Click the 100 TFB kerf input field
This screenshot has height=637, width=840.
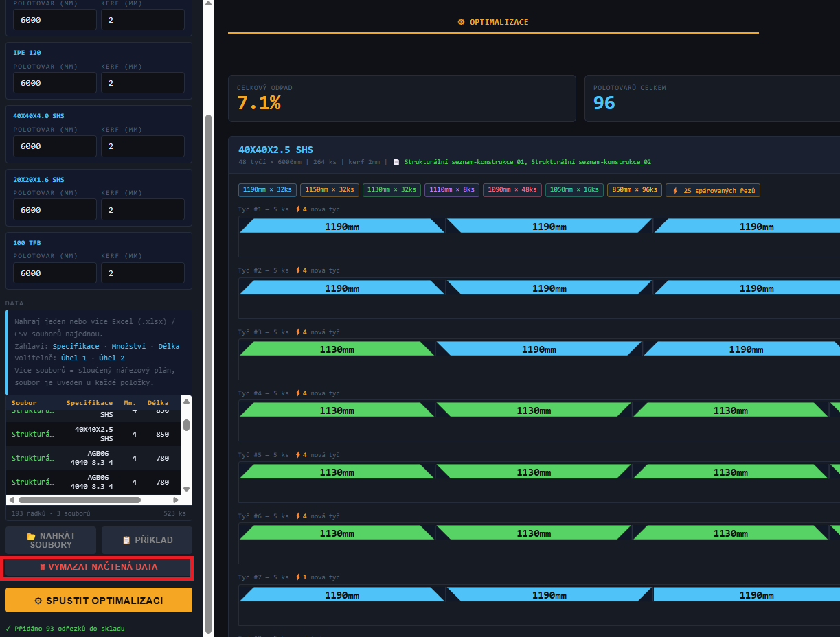coord(142,273)
